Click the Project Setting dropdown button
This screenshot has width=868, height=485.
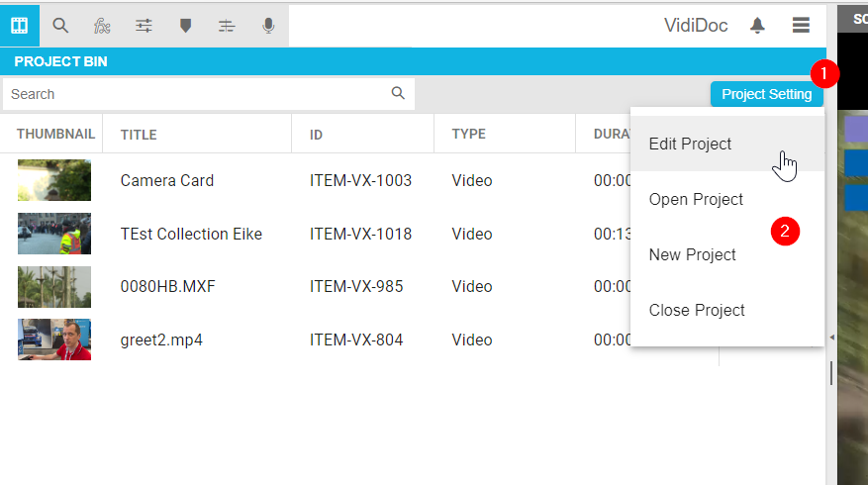pos(766,94)
